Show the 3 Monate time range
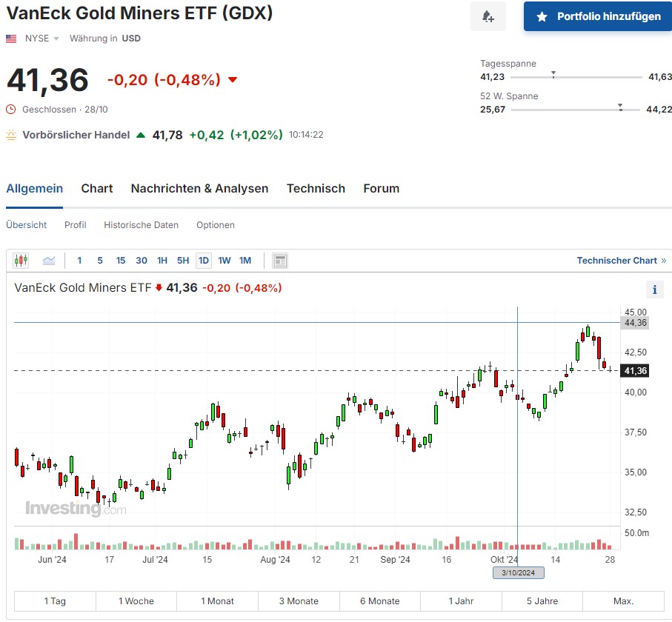 point(299,601)
